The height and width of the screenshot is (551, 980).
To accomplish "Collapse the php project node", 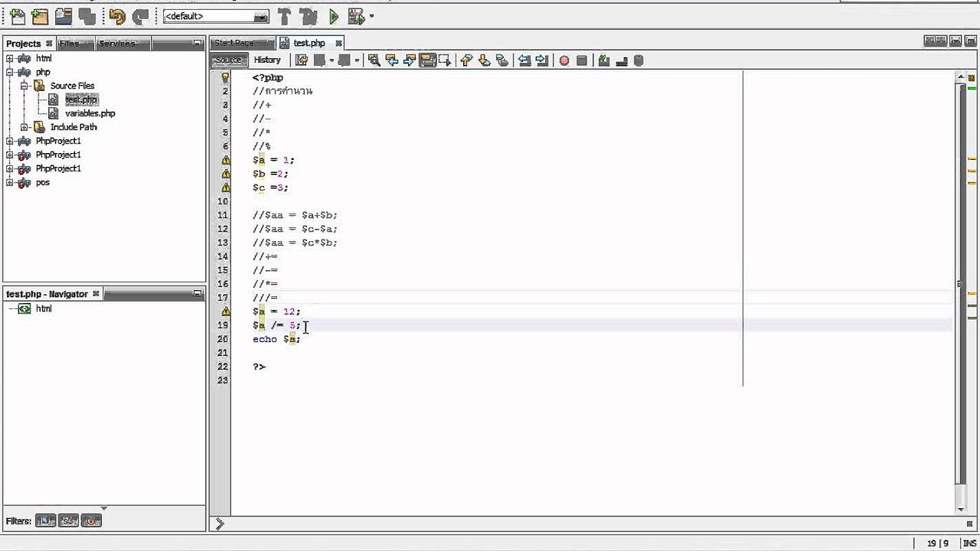I will (10, 72).
